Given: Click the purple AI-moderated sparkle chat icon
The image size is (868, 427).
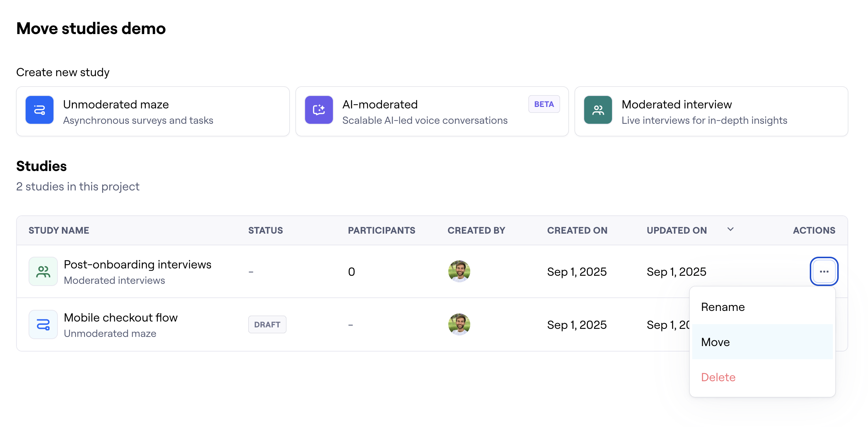Looking at the screenshot, I should point(319,110).
